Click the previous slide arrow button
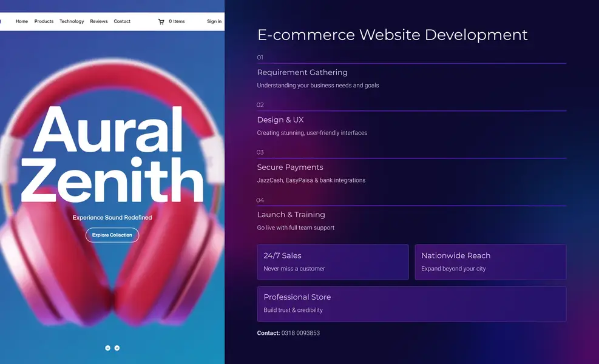Screen dimensions: 599x364 coord(108,348)
